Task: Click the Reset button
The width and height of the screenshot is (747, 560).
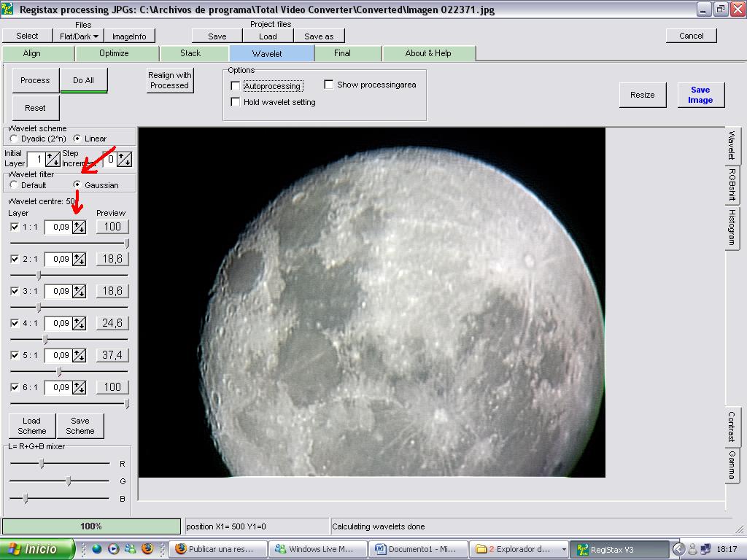Action: tap(35, 108)
